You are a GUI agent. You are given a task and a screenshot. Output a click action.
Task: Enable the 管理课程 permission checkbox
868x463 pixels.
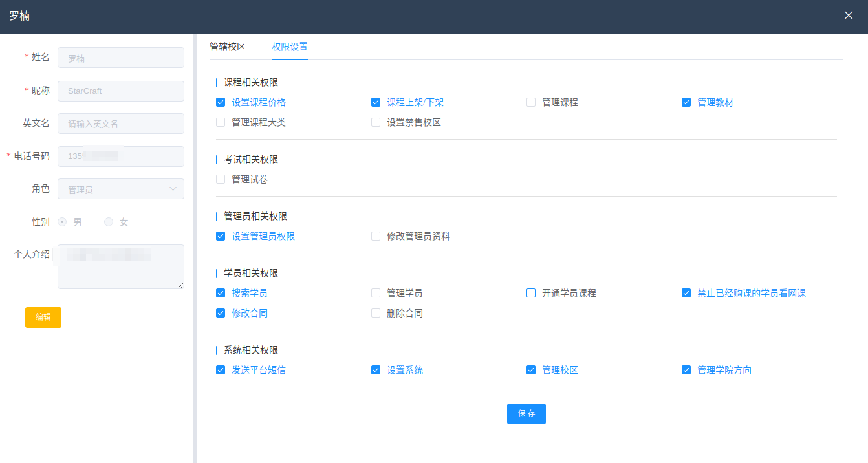tap(531, 102)
